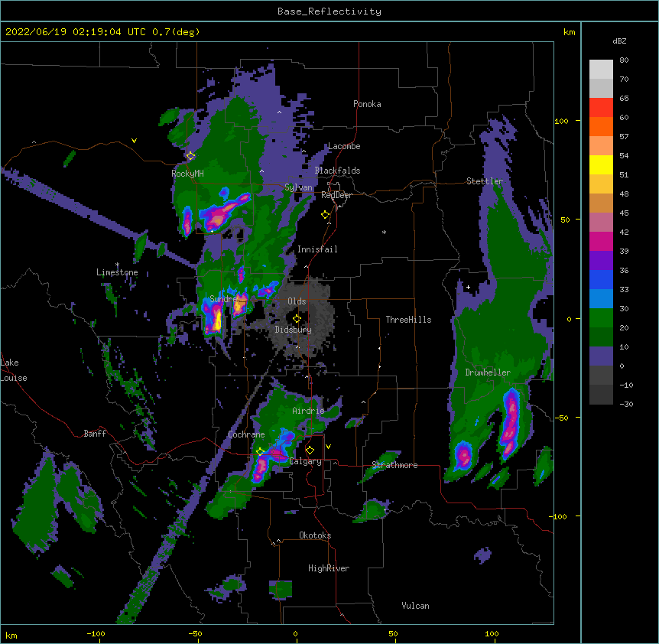Screen dimensions: 659x644
Task: Click the Vulcan label
Action: coord(415,606)
